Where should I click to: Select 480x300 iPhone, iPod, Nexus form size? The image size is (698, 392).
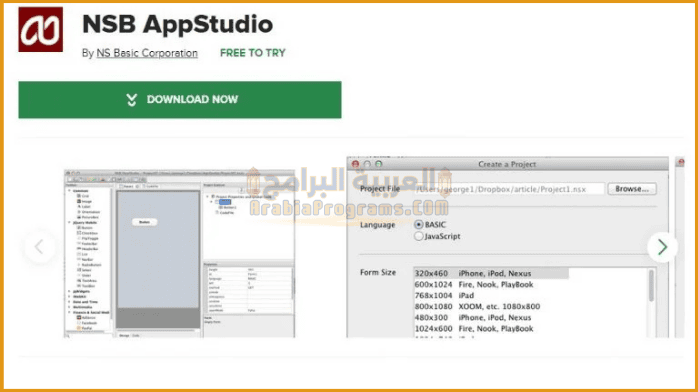click(x=473, y=318)
